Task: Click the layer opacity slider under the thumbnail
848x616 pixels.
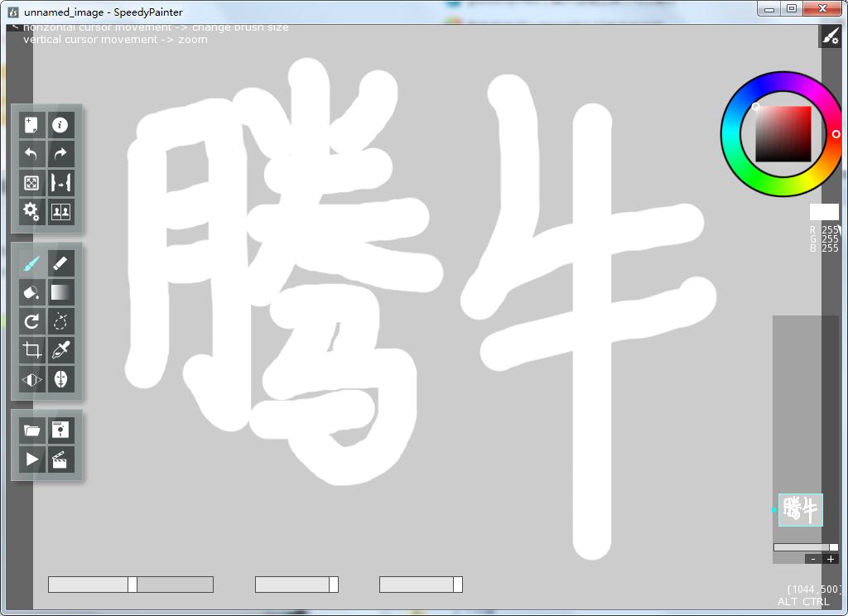Action: 806,547
